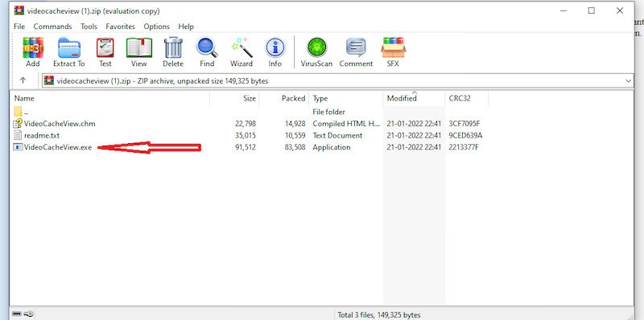
Task: Expand the address bar dropdown arrow
Action: pos(628,81)
